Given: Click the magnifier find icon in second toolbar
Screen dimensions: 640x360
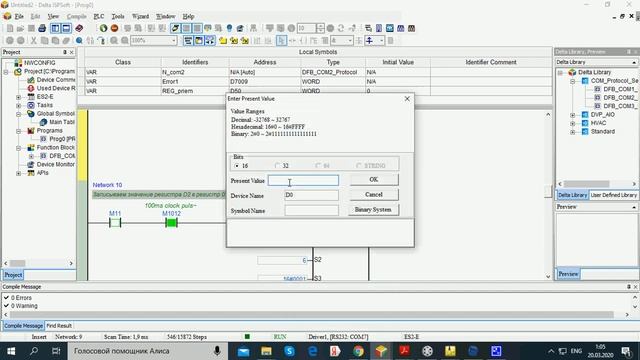Looking at the screenshot, I should [x=79, y=40].
